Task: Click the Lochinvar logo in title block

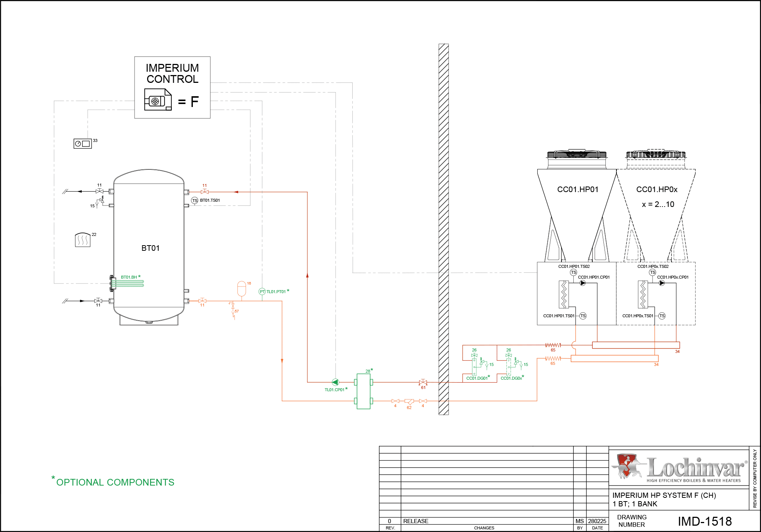Action: [679, 467]
